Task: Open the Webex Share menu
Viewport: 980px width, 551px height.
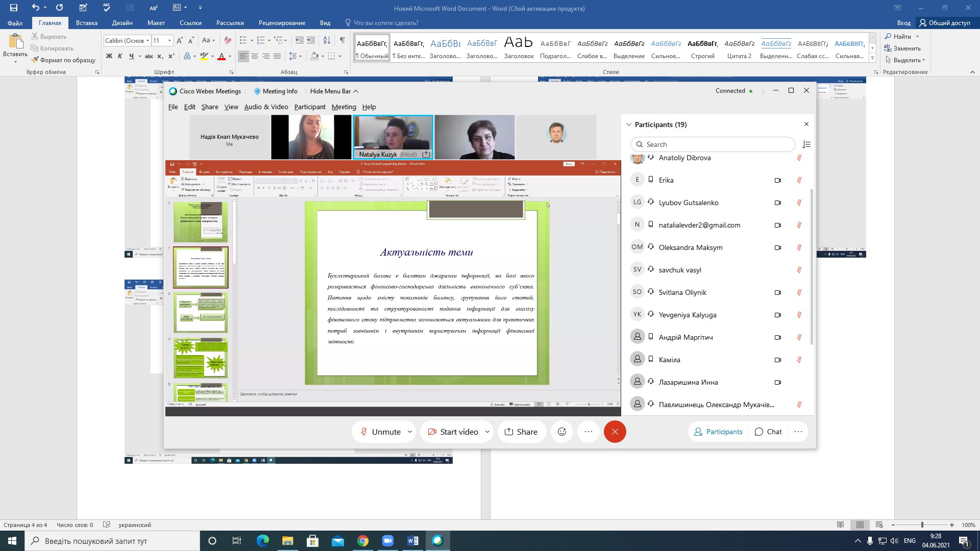Action: 210,107
